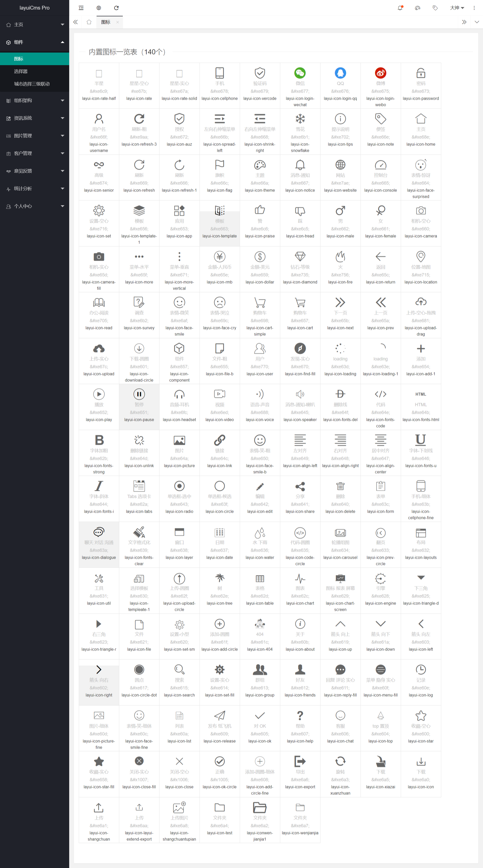The image size is (483, 868).
Task: Open the theme palette icon in header
Action: point(417,8)
